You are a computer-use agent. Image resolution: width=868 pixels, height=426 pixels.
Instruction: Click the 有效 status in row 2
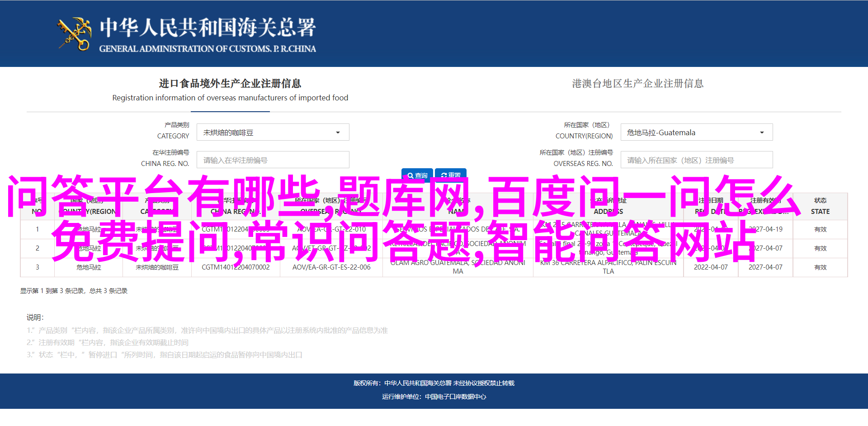click(x=820, y=248)
